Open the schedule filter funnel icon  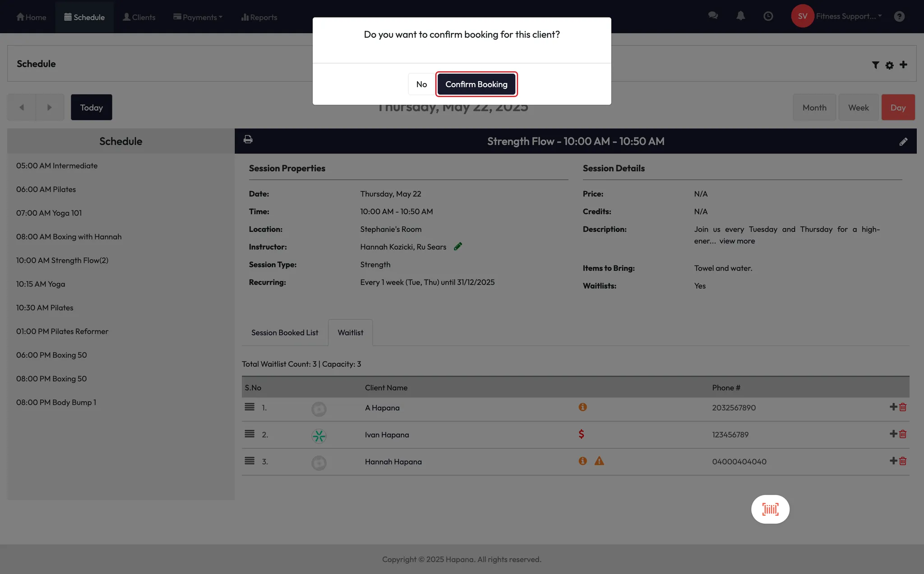tap(875, 65)
